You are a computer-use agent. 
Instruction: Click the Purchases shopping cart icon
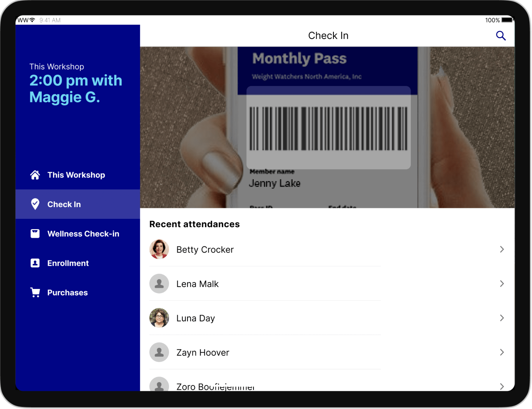(x=35, y=293)
